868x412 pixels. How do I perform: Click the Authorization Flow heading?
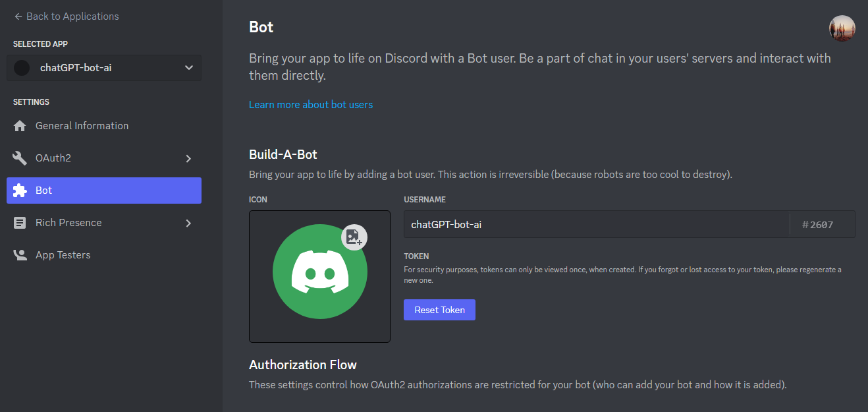tap(303, 365)
